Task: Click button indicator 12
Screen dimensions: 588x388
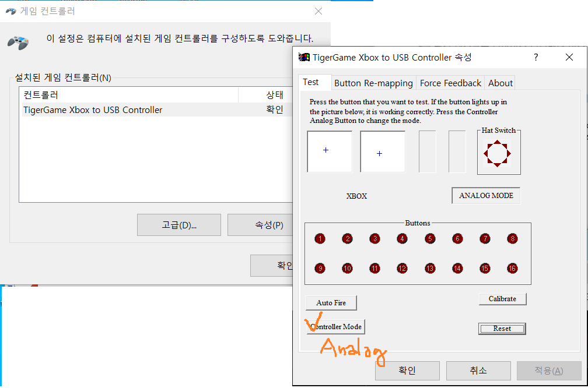Action: [402, 268]
